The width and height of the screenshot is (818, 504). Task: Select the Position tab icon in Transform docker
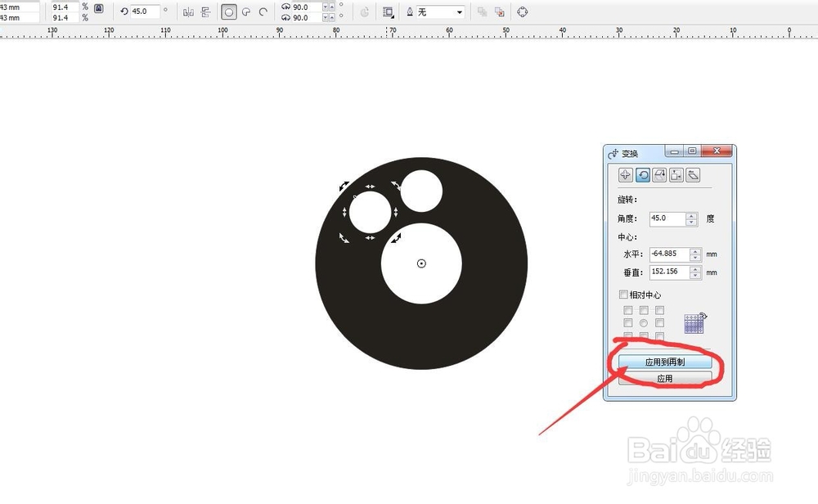coord(626,174)
